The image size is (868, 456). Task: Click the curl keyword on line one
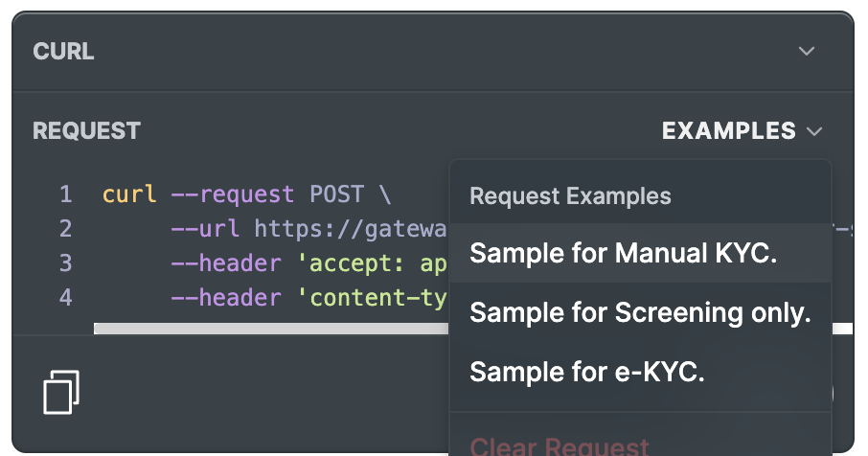129,194
